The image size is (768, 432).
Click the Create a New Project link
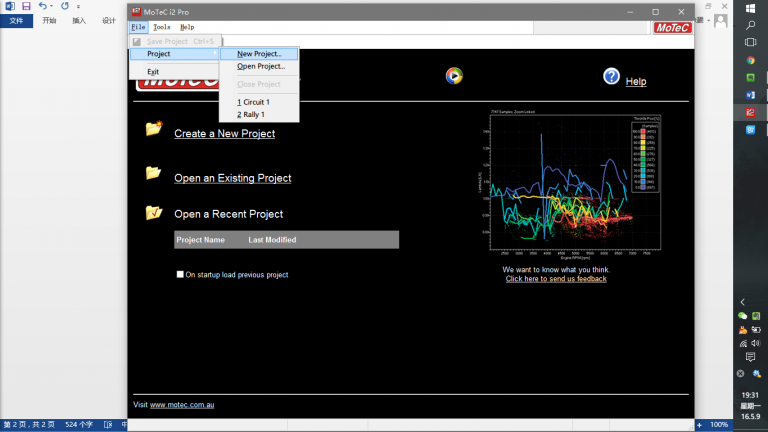click(224, 133)
